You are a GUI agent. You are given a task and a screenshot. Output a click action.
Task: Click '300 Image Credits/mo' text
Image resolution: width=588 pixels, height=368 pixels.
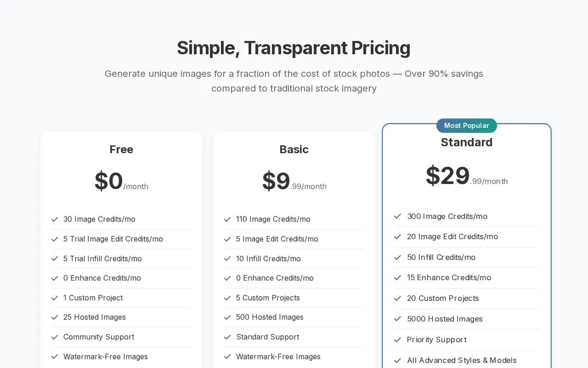point(447,216)
